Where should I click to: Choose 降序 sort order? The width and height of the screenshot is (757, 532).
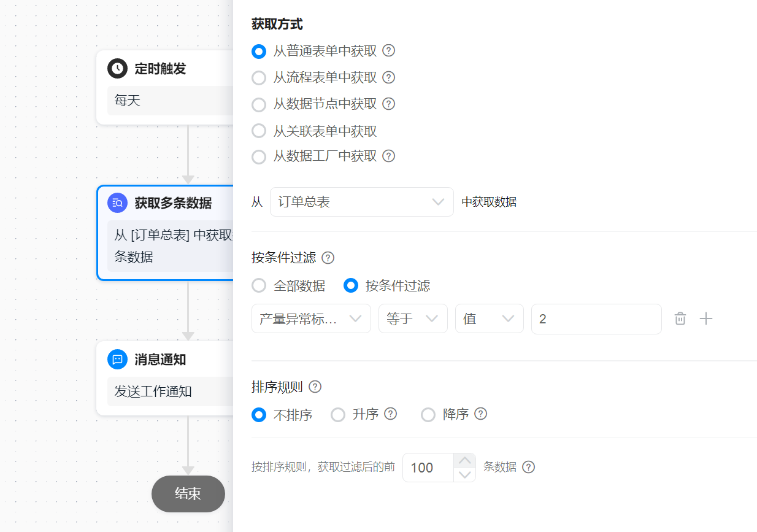pyautogui.click(x=428, y=415)
